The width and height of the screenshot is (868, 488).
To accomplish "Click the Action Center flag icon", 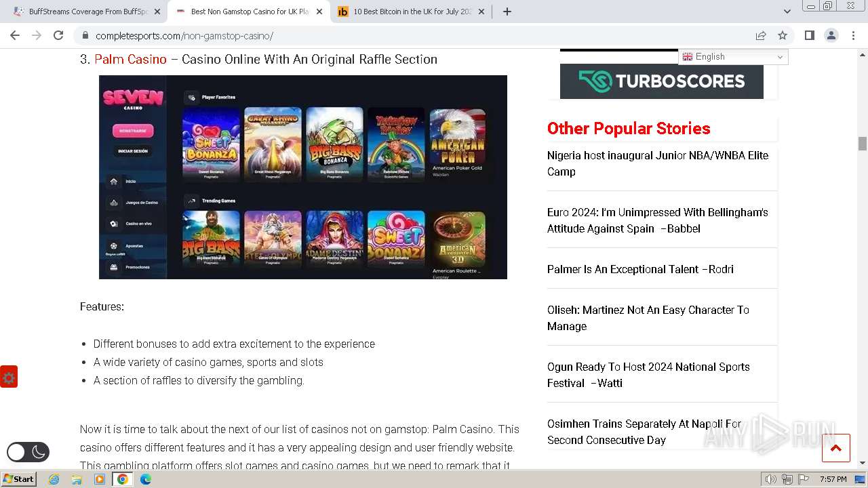I will click(804, 479).
